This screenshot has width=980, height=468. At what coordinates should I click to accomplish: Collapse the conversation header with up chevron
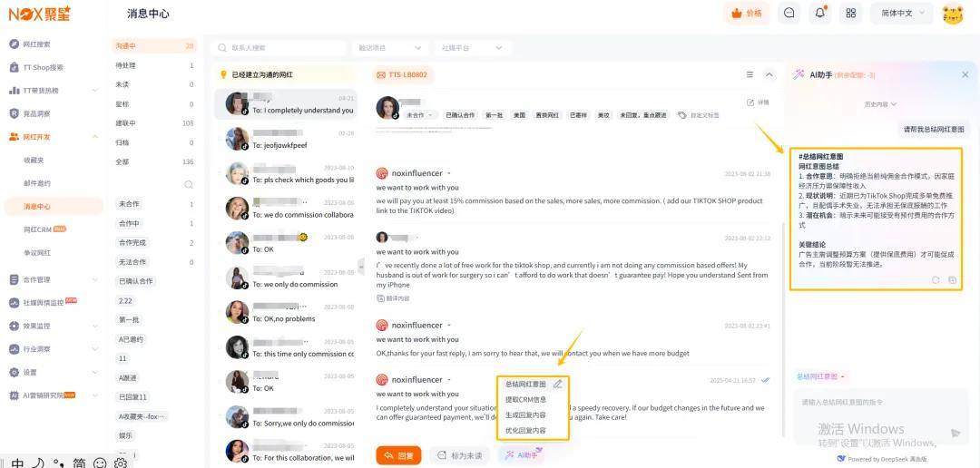coord(769,74)
